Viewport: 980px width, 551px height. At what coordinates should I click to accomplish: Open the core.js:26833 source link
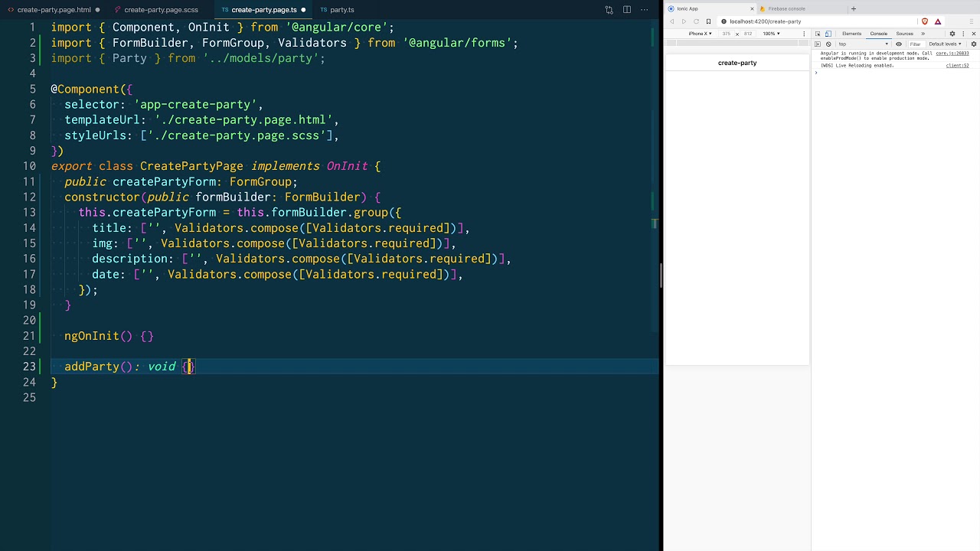[x=952, y=53]
